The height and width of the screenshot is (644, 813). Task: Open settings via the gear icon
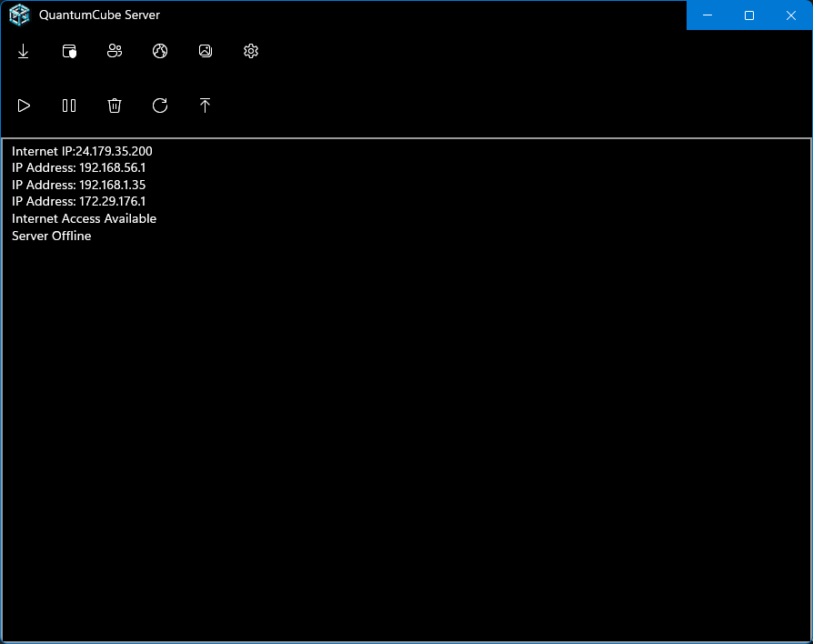tap(251, 52)
